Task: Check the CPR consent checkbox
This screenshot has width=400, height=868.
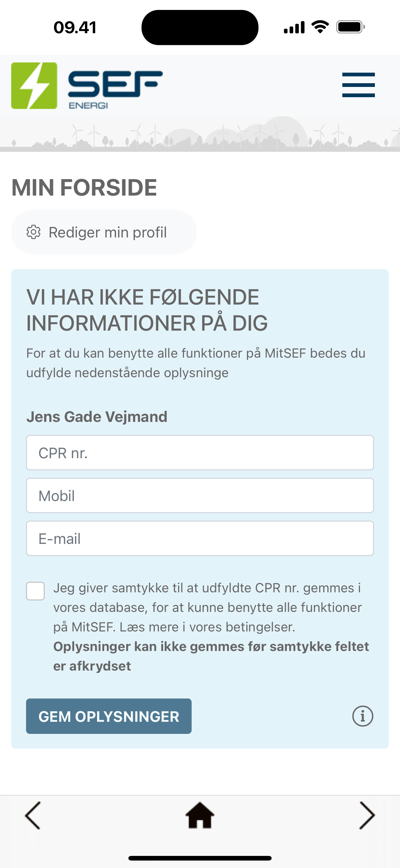Action: (x=35, y=591)
